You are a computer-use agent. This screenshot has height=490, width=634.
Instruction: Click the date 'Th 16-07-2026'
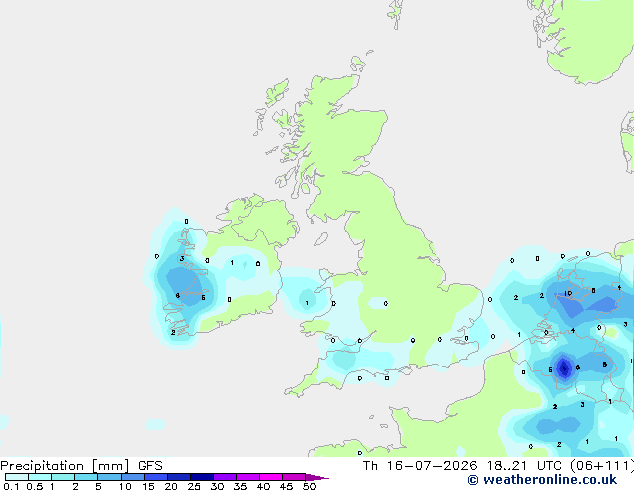(x=420, y=466)
